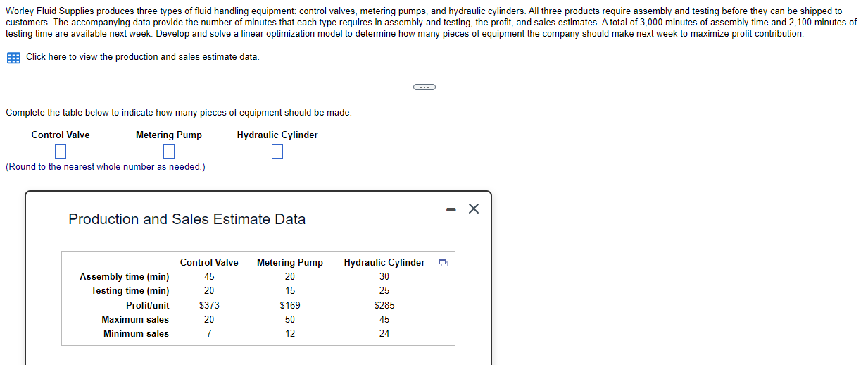
Task: Minimize the Production and Sales data popup
Action: pos(451,209)
